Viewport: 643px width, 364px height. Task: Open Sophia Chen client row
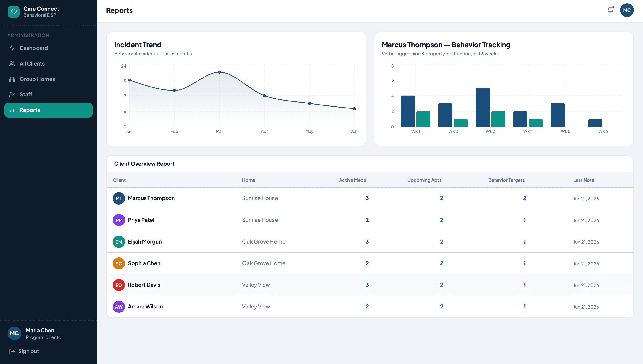click(x=370, y=263)
